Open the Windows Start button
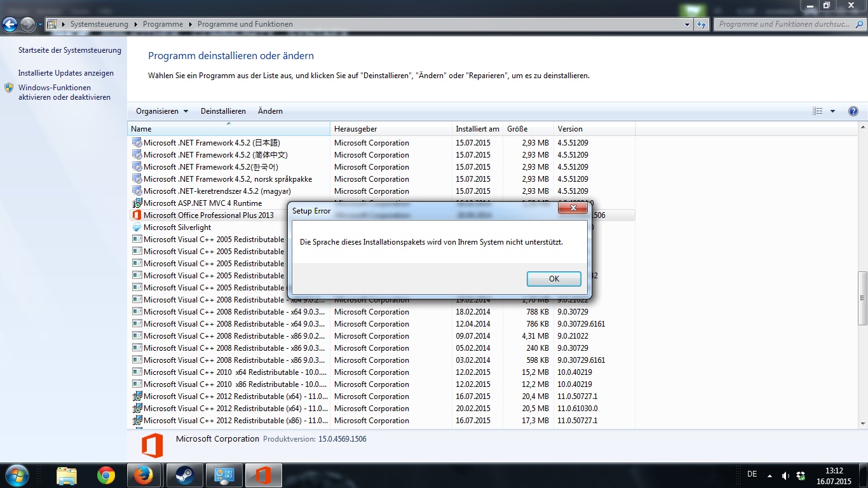The image size is (868, 488). pyautogui.click(x=16, y=475)
